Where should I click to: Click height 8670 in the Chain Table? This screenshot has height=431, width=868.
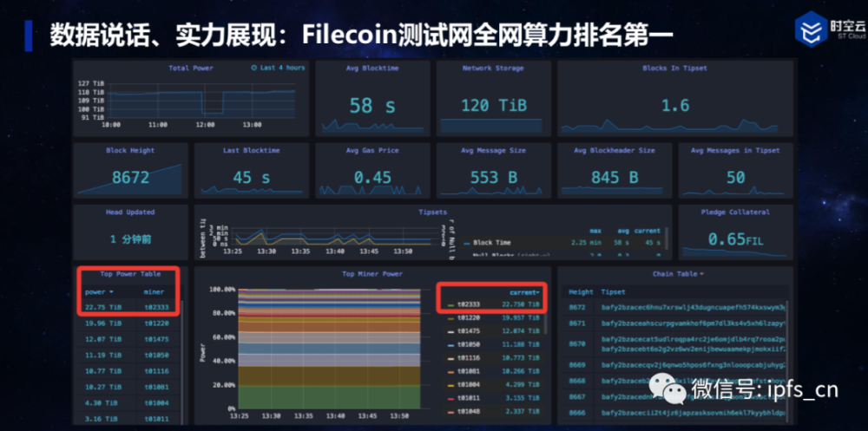click(x=577, y=343)
